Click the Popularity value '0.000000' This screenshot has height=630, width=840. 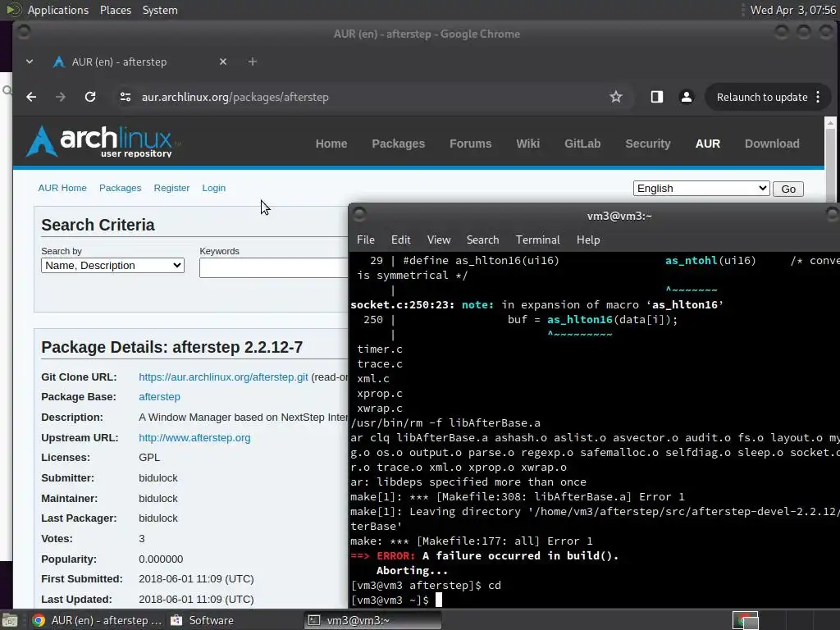click(161, 559)
